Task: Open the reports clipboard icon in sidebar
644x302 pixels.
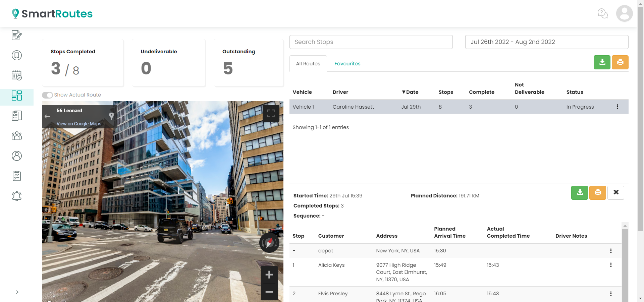Action: [17, 176]
